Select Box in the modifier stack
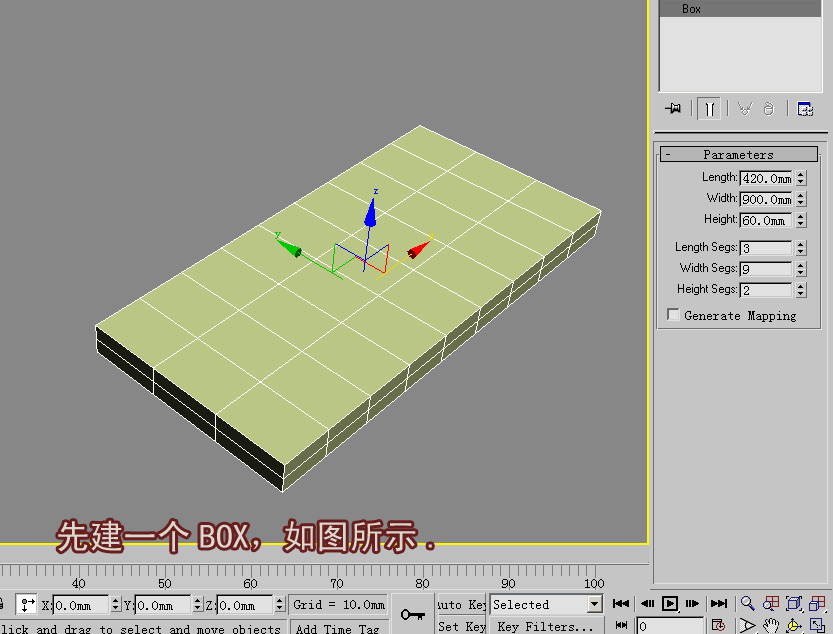This screenshot has height=634, width=833. (x=740, y=9)
